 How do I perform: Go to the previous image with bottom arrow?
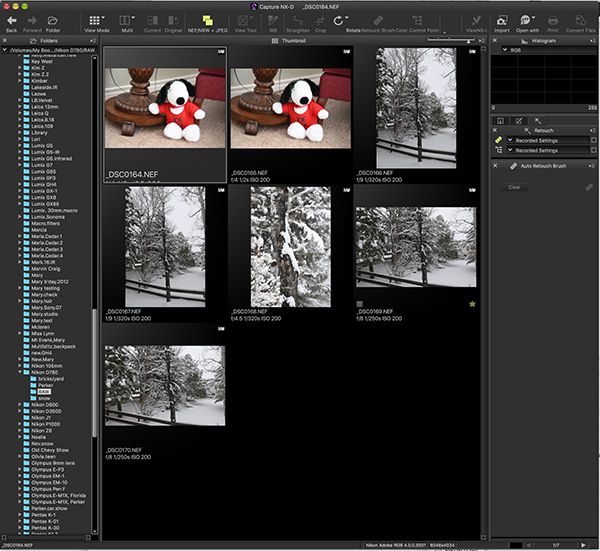pos(528,545)
